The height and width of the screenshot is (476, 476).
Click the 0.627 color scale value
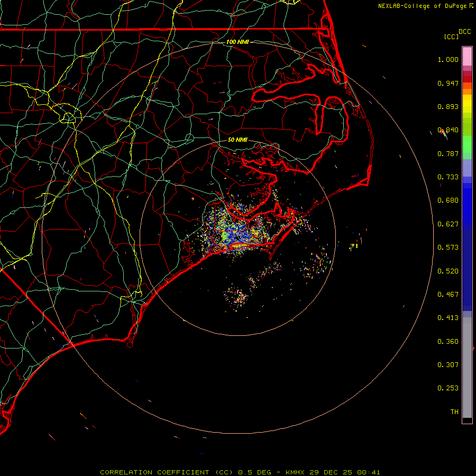pos(448,224)
